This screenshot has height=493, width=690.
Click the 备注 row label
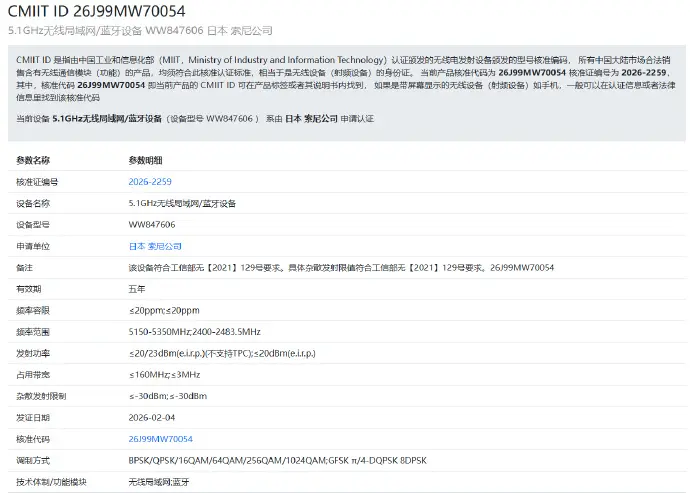coord(25,268)
